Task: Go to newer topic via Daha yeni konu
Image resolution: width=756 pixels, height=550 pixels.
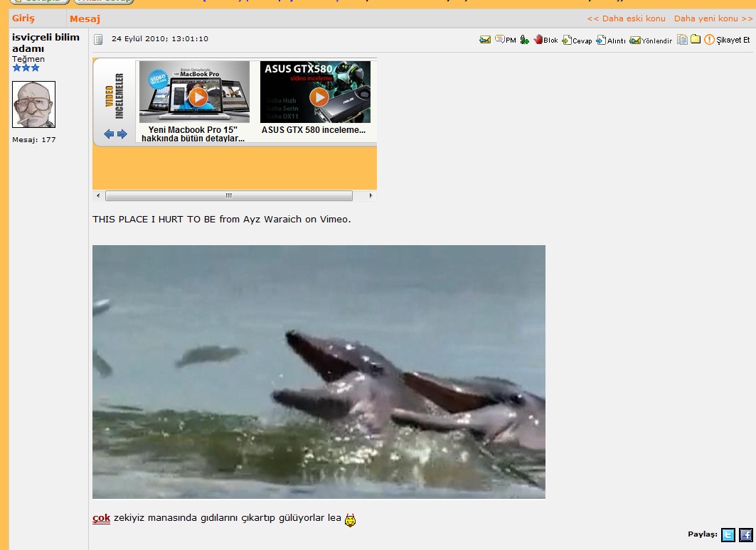Action: click(713, 18)
